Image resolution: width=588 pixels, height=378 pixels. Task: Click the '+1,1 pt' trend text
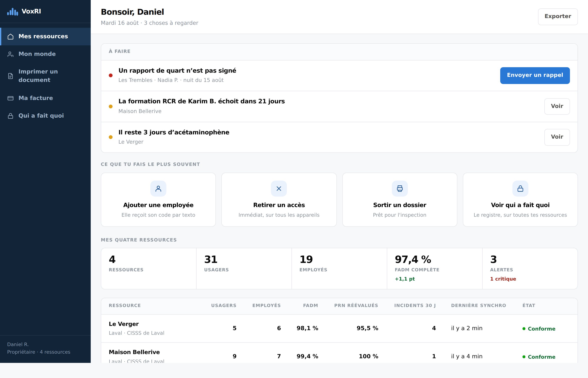405,279
